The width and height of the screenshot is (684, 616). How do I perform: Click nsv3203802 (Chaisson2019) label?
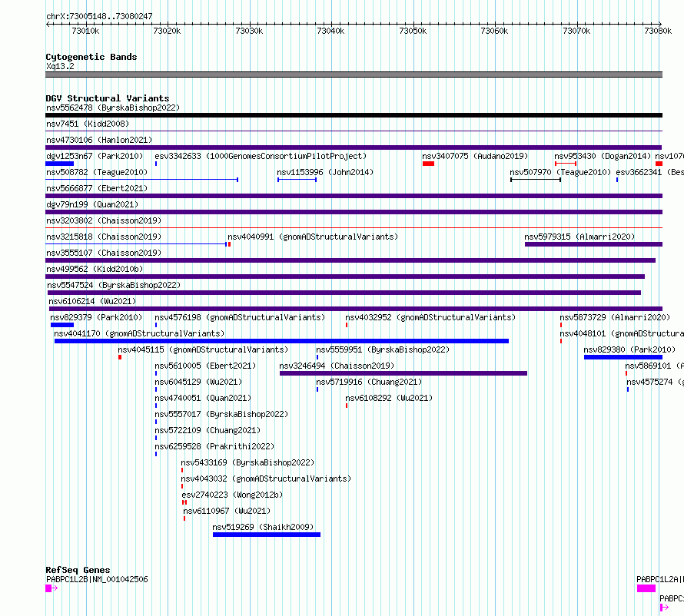pos(104,220)
